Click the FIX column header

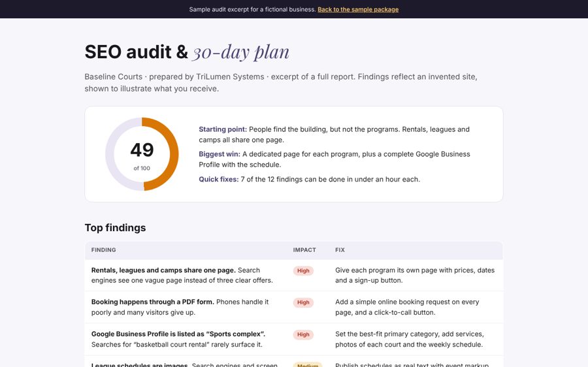pyautogui.click(x=340, y=249)
